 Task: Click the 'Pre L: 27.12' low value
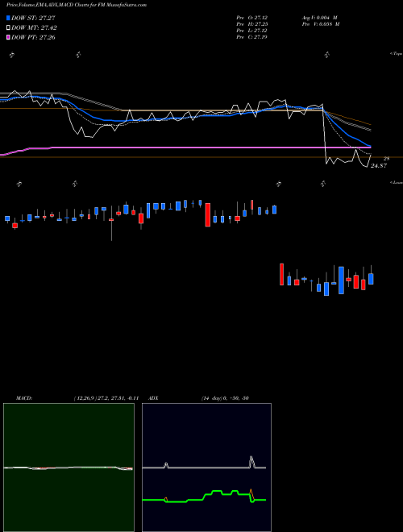251,31
